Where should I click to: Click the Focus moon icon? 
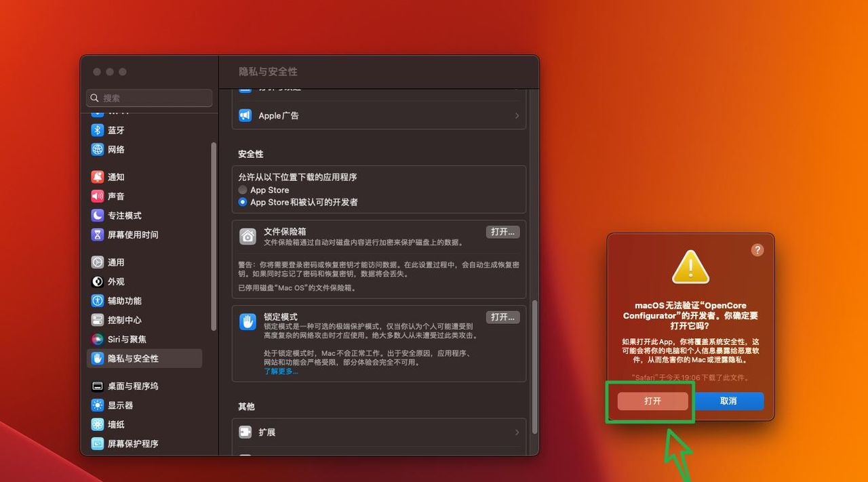click(x=98, y=216)
